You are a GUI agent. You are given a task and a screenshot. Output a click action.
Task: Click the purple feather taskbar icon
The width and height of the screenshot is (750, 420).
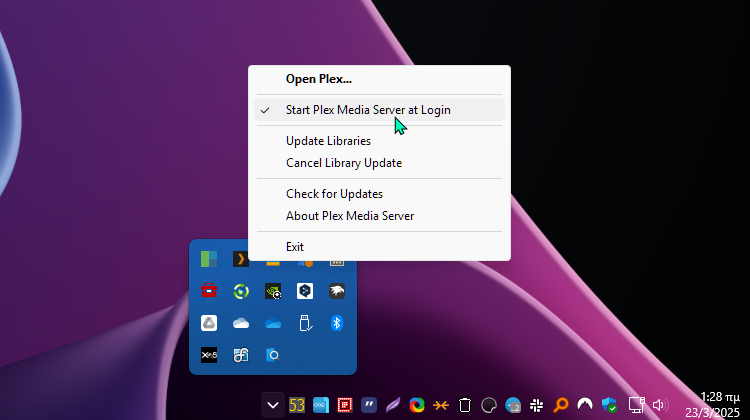[393, 405]
